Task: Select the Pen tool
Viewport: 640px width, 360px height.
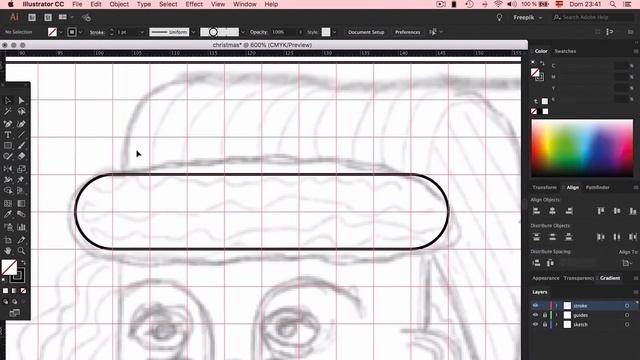Action: coord(8,124)
